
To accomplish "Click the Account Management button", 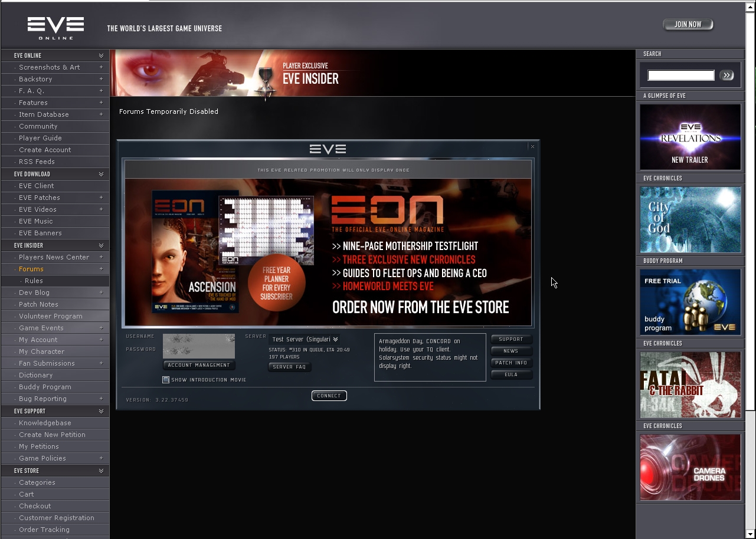I will (x=199, y=365).
